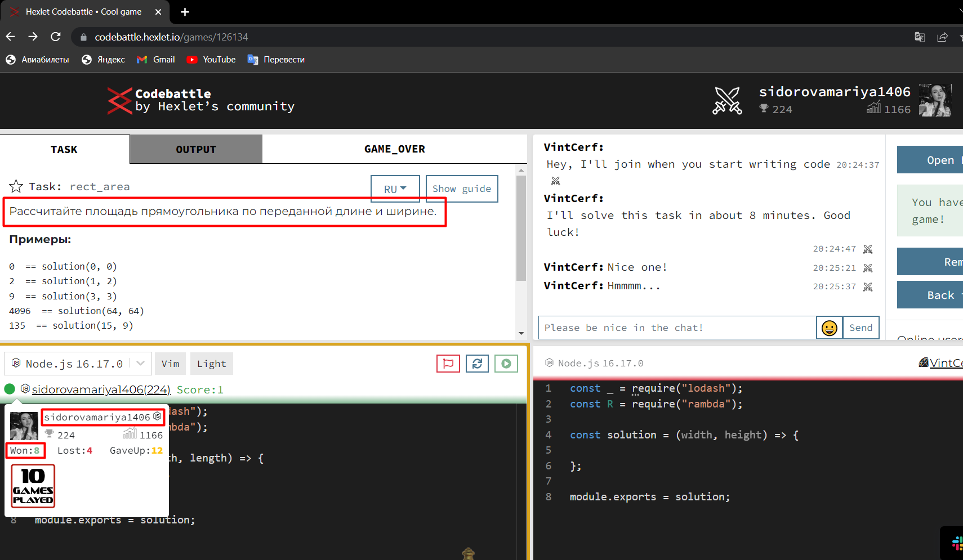Viewport: 963px width, 560px height.
Task: Open the GAME_OVER tab
Action: click(x=394, y=149)
